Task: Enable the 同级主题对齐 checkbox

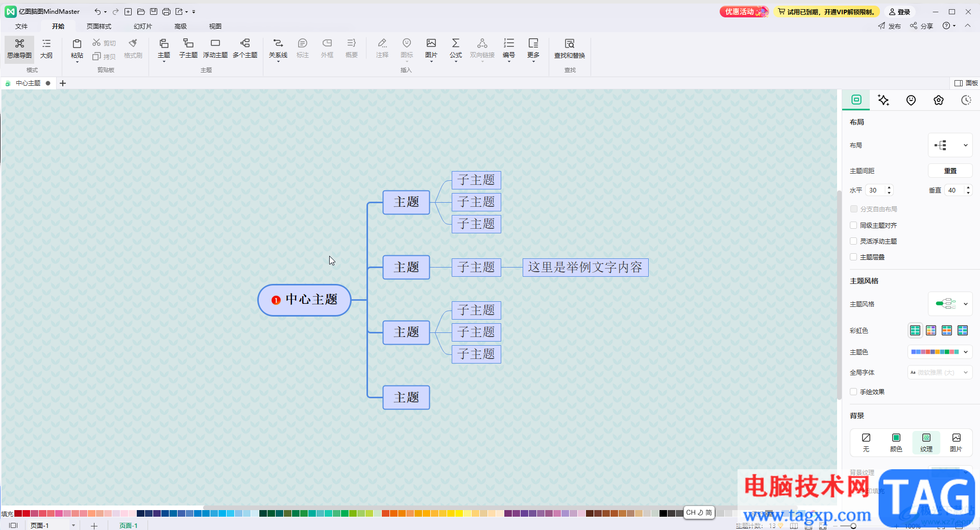Action: 853,225
